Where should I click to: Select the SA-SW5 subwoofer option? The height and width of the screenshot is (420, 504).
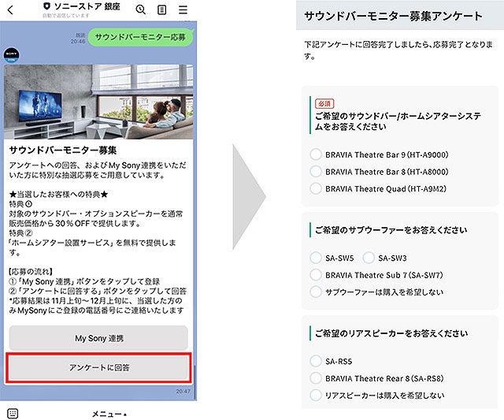pos(316,258)
